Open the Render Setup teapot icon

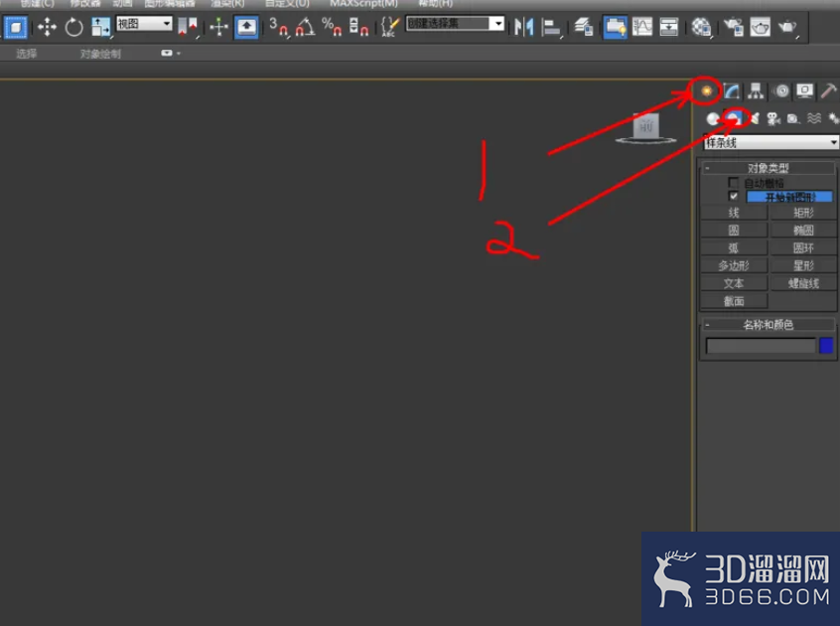pos(733,27)
